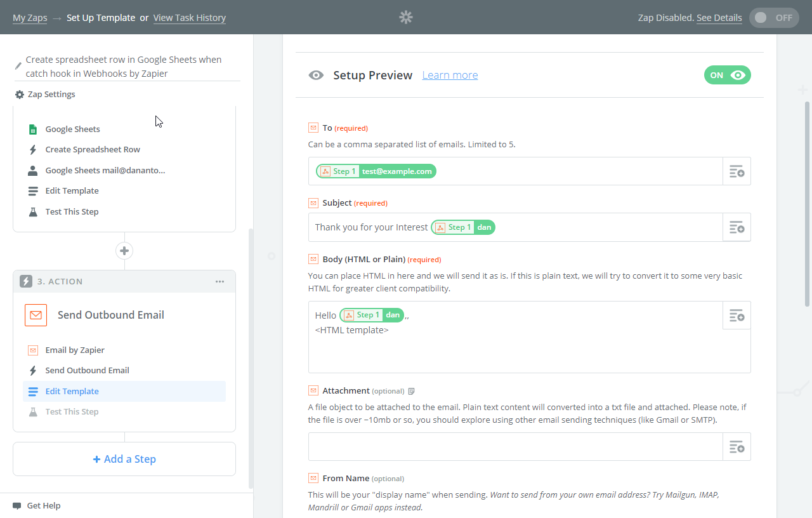Click the Step 1 test@example.com pill

(376, 171)
